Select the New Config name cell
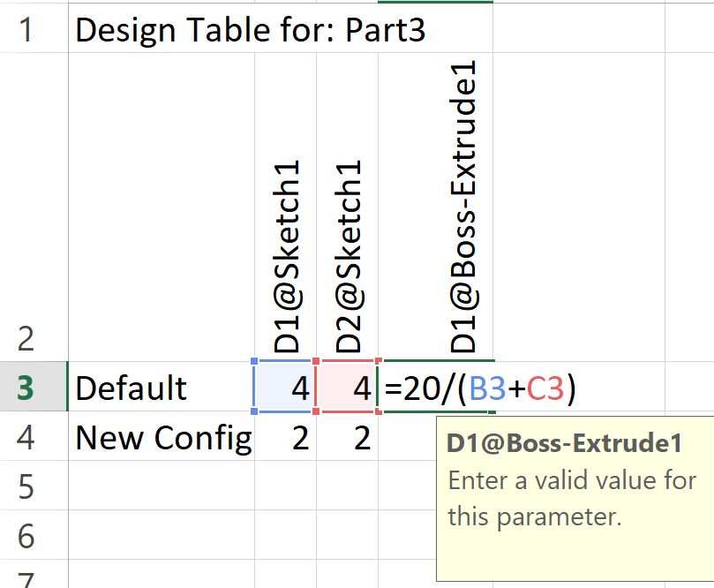The image size is (714, 588). coord(162,436)
